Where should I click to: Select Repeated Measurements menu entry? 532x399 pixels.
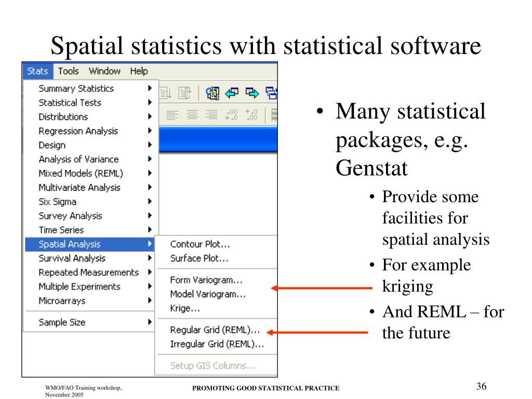90,272
